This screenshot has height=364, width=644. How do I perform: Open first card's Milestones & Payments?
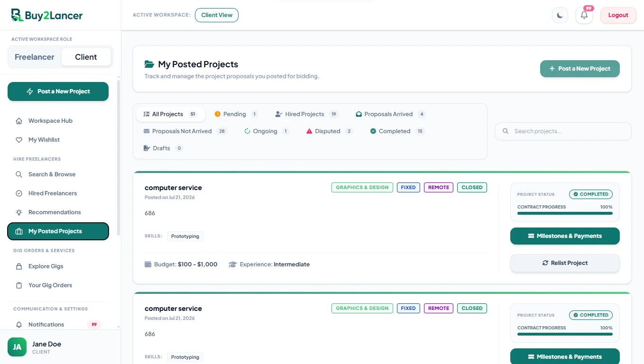pos(565,236)
